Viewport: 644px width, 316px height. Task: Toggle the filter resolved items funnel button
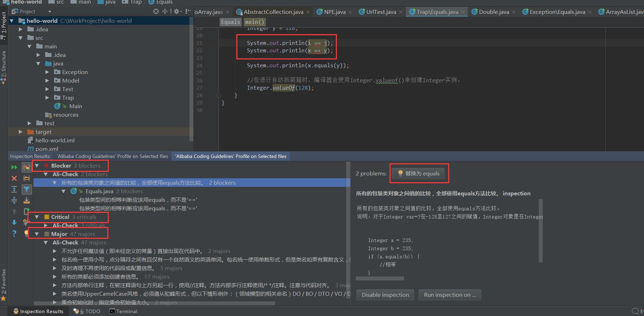[27, 189]
